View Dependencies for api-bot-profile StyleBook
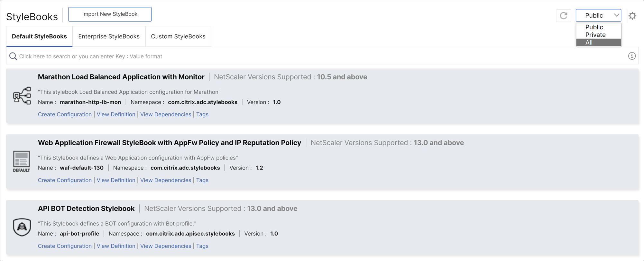Screen dimensions: 644x261 [166, 246]
